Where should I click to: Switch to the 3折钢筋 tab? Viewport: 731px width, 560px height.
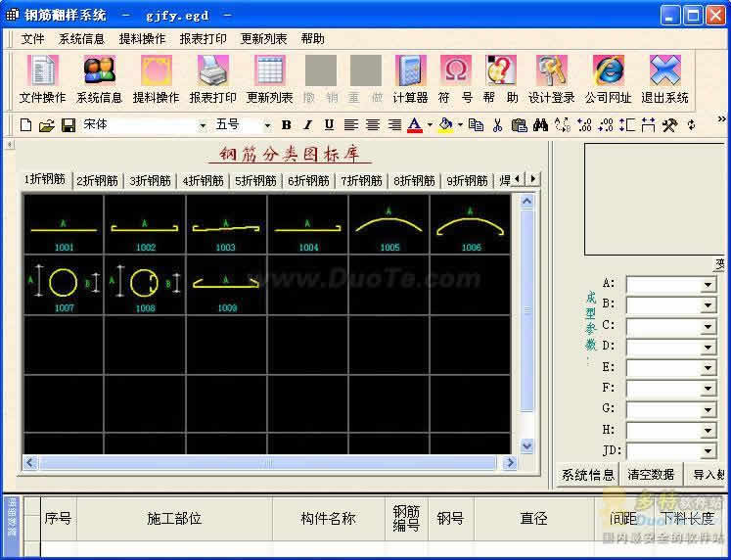pyautogui.click(x=151, y=180)
